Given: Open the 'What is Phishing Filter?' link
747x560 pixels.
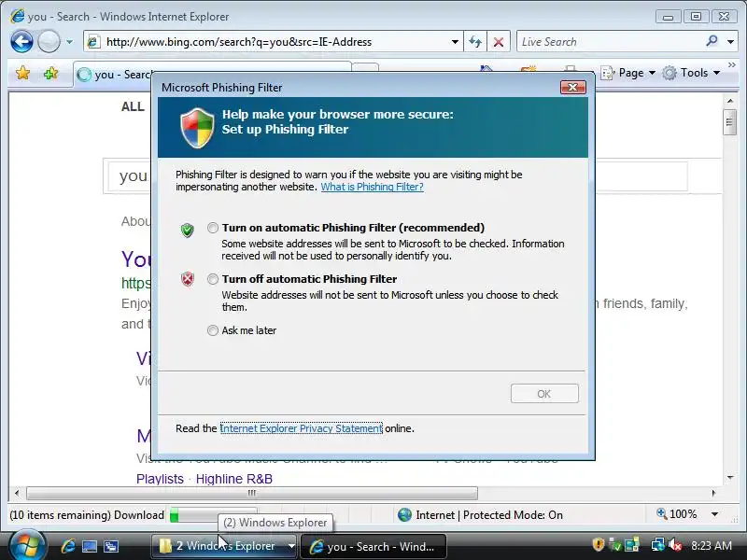Looking at the screenshot, I should [372, 187].
